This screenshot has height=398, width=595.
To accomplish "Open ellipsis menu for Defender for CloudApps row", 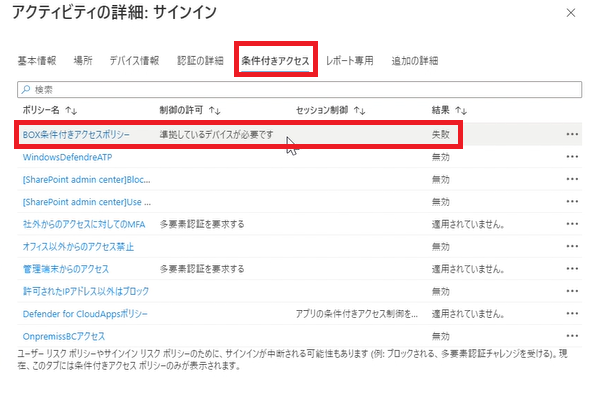I will (x=572, y=313).
